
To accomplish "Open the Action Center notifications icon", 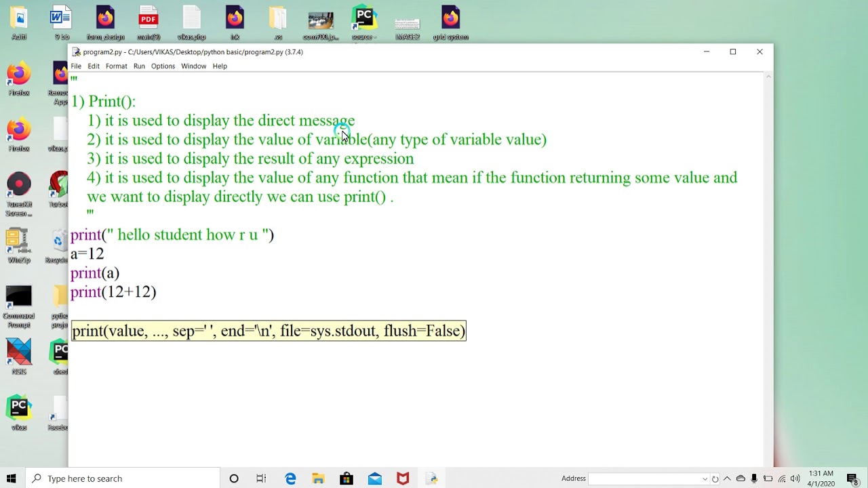I will click(x=853, y=479).
